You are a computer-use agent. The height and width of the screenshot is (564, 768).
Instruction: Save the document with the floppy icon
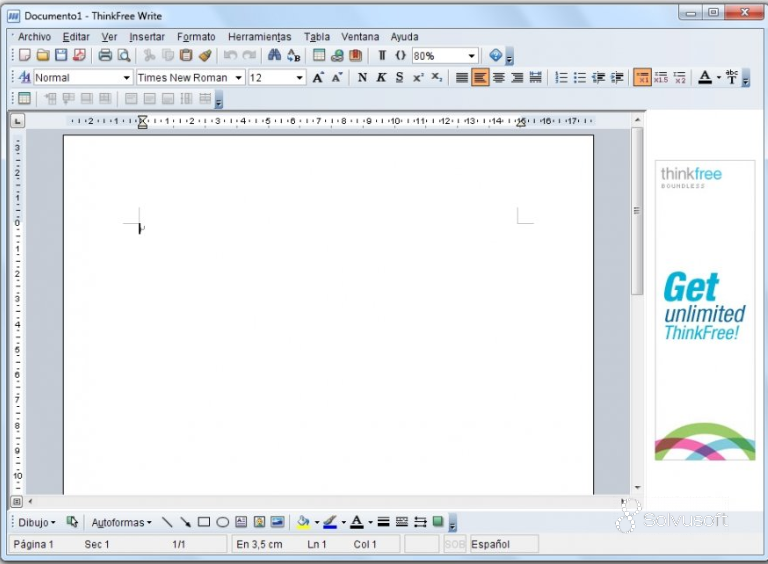61,55
